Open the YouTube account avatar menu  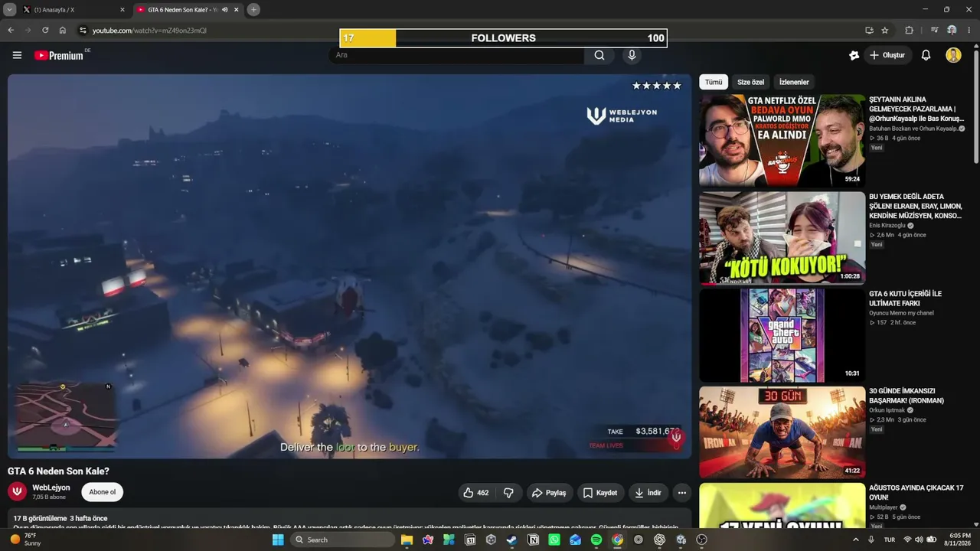tap(953, 55)
